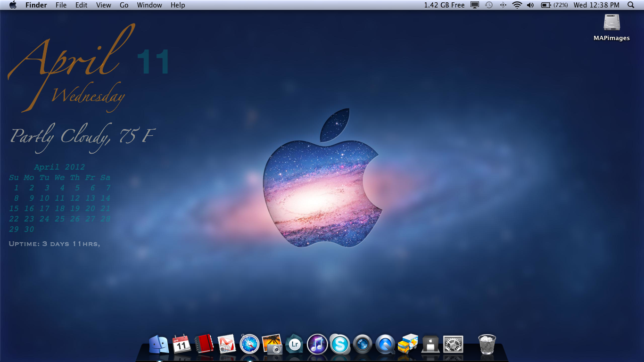Open the Help menu
The width and height of the screenshot is (644, 362).
[178, 5]
